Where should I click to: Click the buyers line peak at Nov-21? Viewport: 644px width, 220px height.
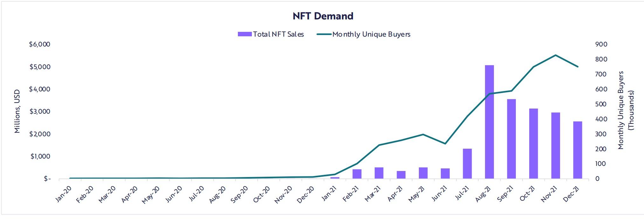tap(555, 55)
